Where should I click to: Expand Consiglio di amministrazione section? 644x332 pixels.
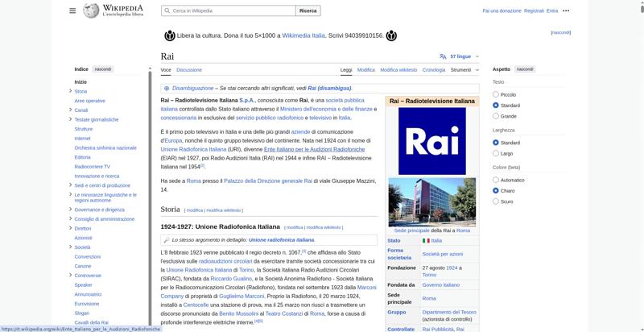coord(70,218)
